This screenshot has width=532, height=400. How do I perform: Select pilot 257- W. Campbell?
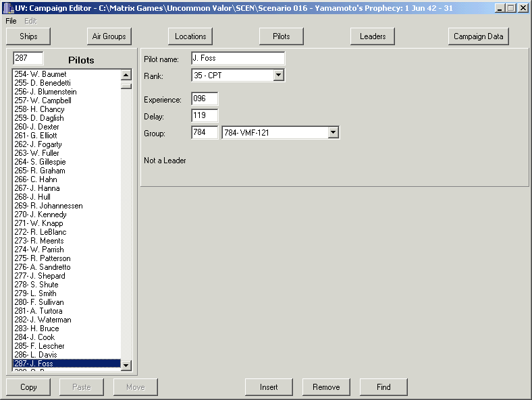click(67, 101)
